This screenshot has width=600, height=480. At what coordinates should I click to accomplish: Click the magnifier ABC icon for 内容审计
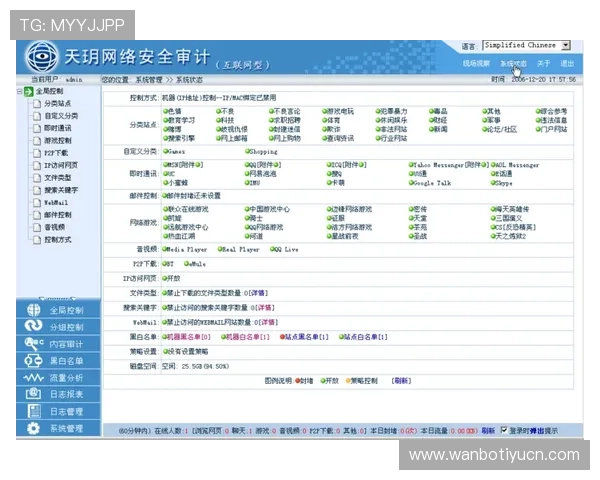click(34, 343)
